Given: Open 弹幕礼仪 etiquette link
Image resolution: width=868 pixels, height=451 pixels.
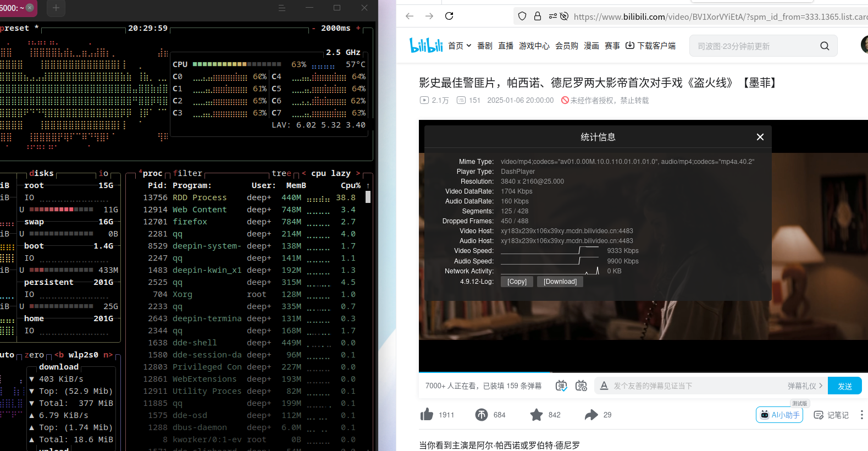Looking at the screenshot, I should [x=805, y=386].
